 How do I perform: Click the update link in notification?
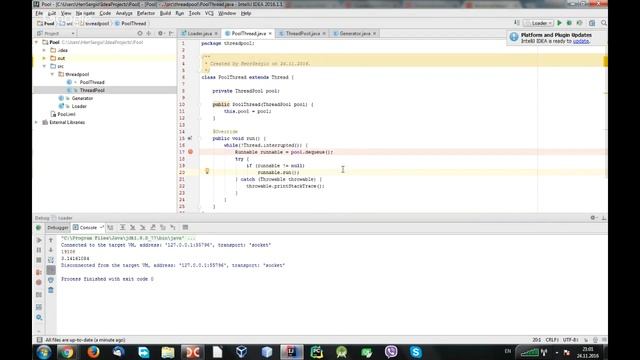581,41
